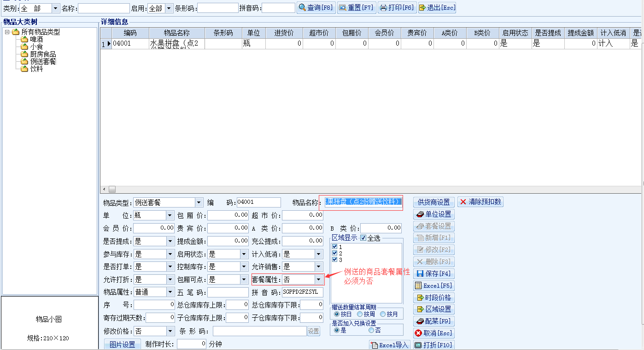Select the 按日 radio button
The width and height of the screenshot is (644, 350).
tap(337, 314)
